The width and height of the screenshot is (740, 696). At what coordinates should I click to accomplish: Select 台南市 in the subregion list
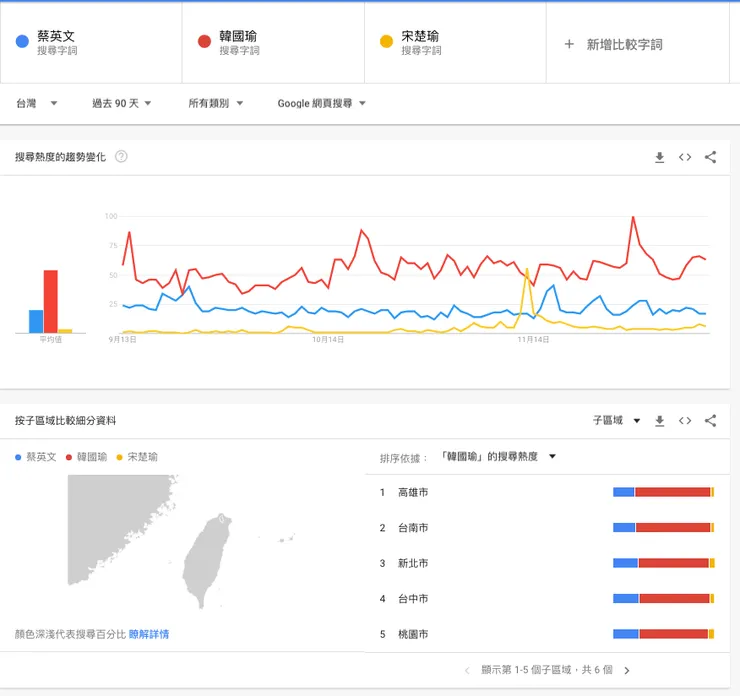pos(413,528)
